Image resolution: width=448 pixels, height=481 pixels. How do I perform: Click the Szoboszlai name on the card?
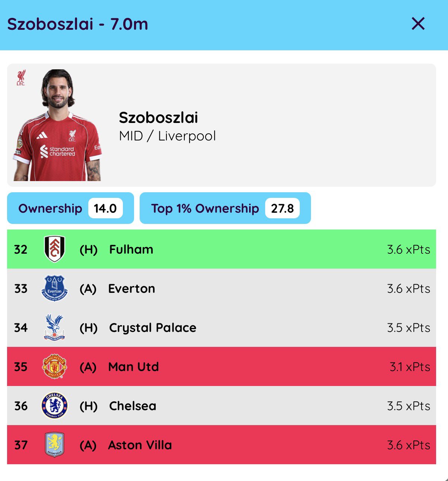[x=158, y=118]
